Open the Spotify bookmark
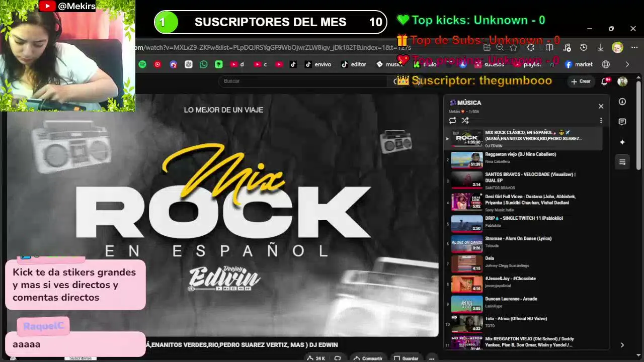Viewport: 644px width, 362px height. 142,64
